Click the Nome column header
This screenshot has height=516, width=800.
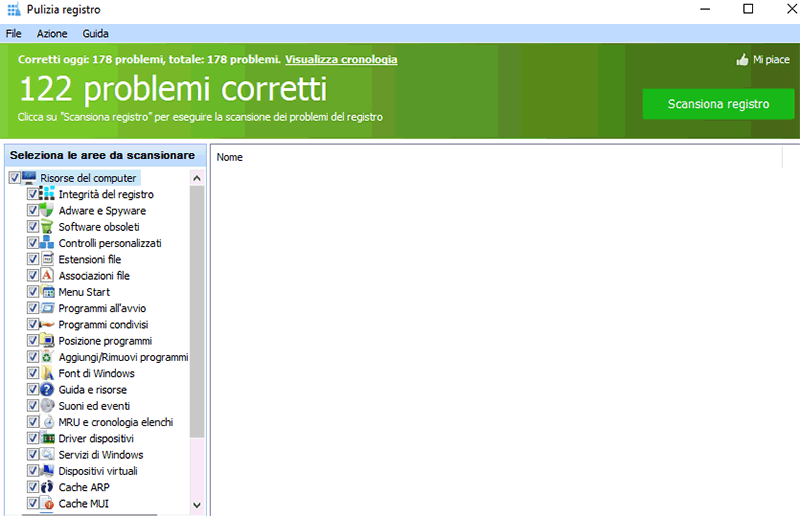pos(230,157)
